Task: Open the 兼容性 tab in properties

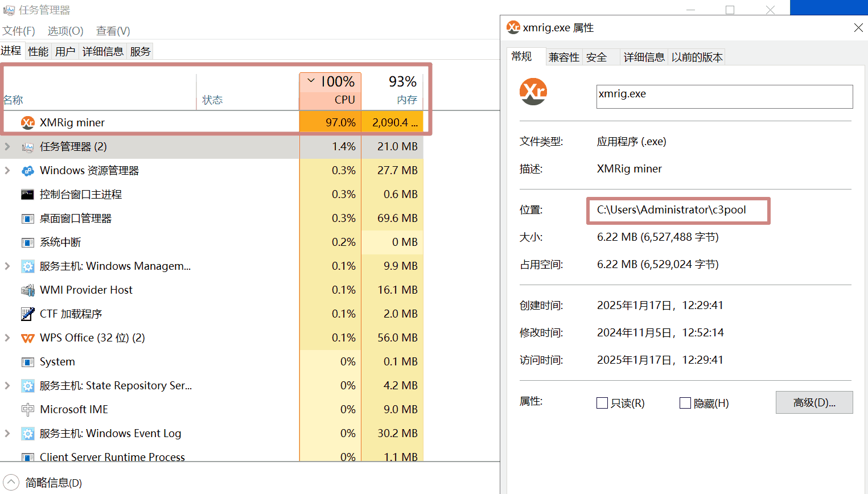Action: (x=563, y=57)
